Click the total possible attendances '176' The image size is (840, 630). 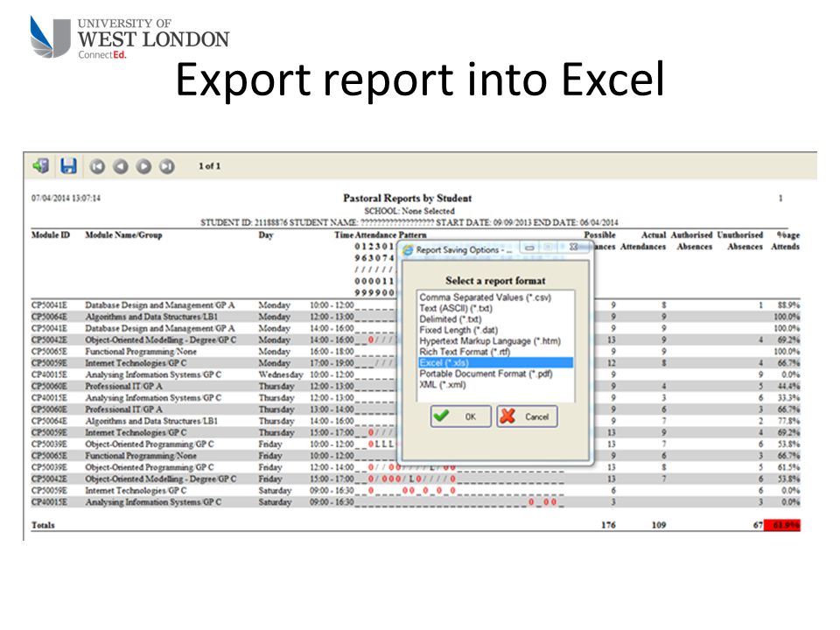[x=608, y=525]
